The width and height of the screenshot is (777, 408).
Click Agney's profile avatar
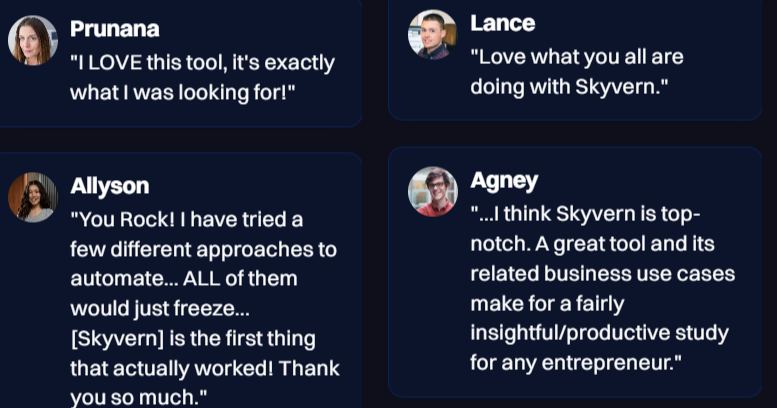(432, 191)
